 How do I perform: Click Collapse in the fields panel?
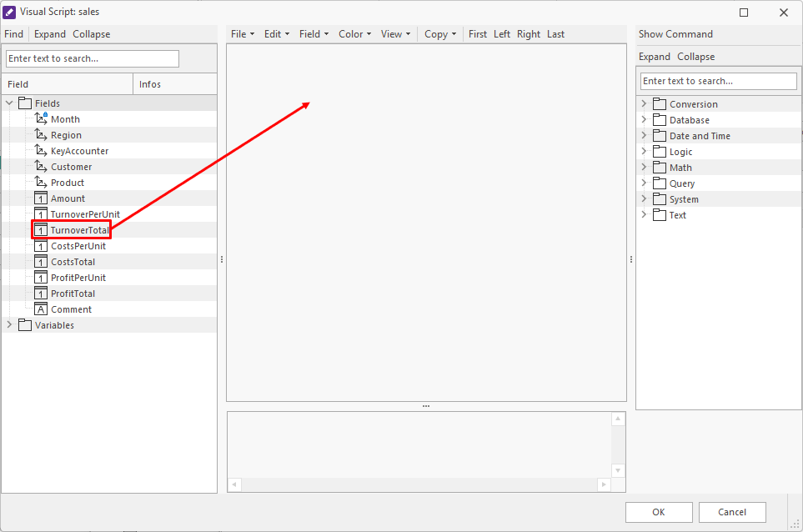[91, 34]
